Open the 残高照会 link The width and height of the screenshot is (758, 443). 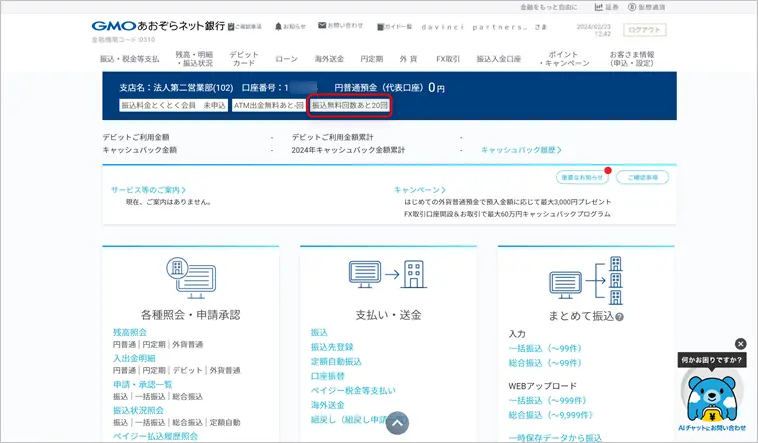pyautogui.click(x=130, y=332)
